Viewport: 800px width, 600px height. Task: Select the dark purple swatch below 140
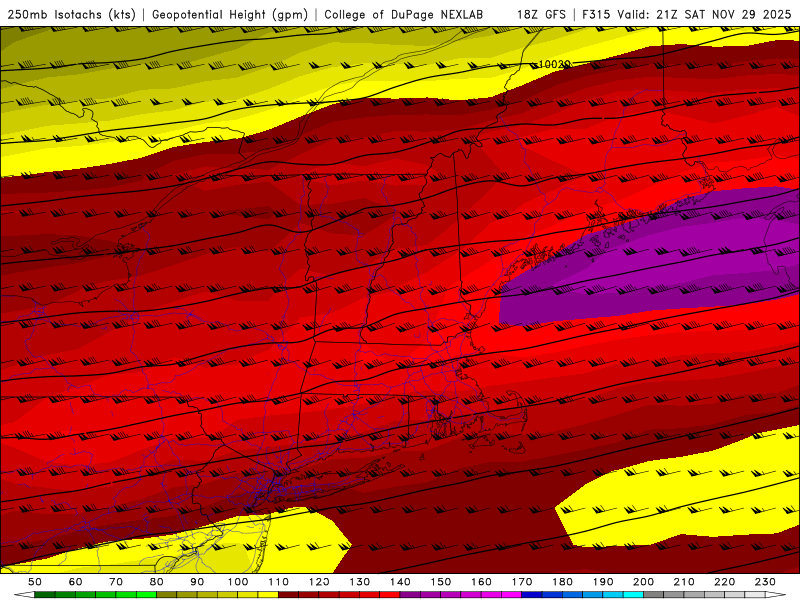(410, 595)
